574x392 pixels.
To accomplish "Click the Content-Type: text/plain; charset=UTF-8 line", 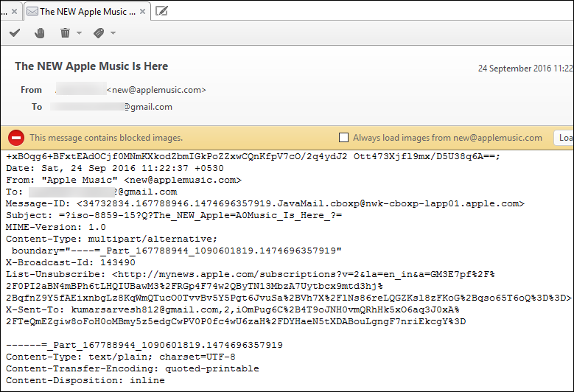I will tap(121, 357).
